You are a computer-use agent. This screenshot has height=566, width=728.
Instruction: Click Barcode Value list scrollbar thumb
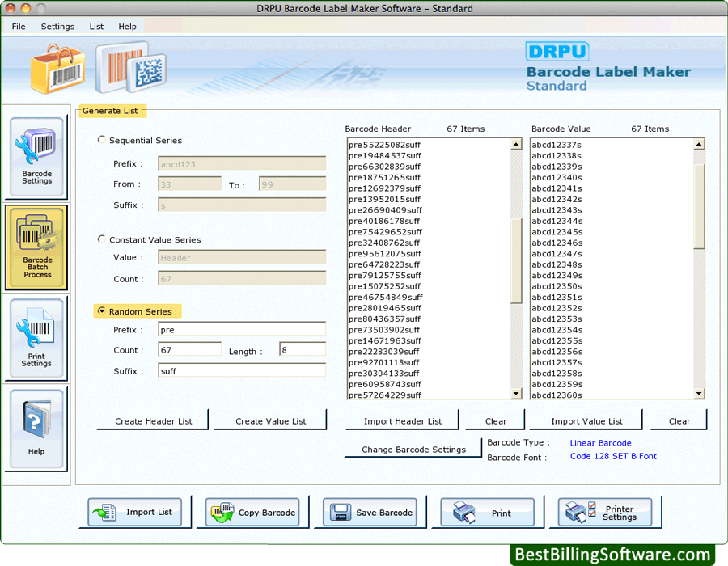coord(699,206)
